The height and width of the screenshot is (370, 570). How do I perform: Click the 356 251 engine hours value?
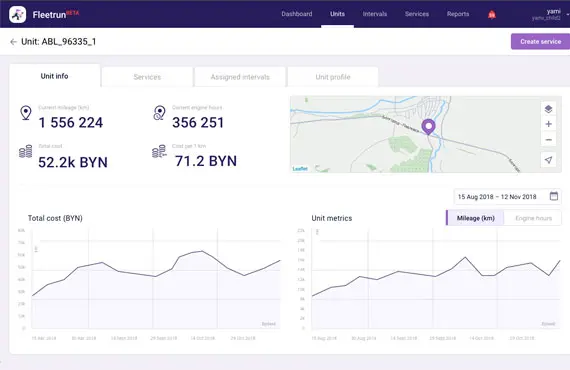click(x=198, y=123)
